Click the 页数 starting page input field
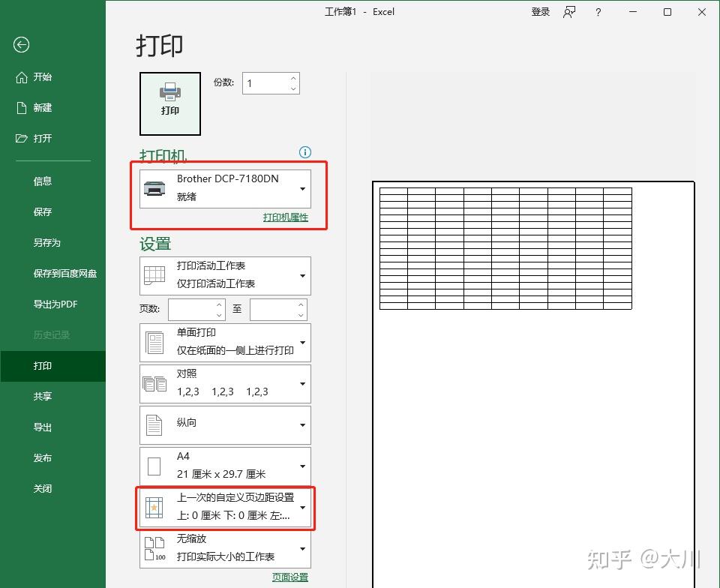 coord(191,309)
